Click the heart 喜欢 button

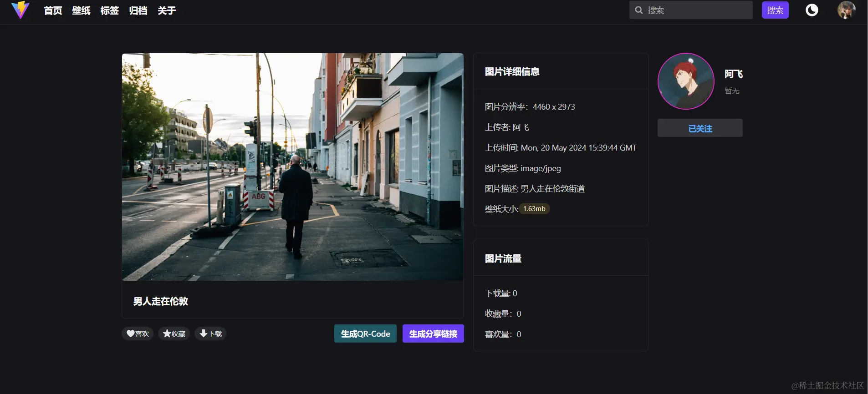click(138, 333)
